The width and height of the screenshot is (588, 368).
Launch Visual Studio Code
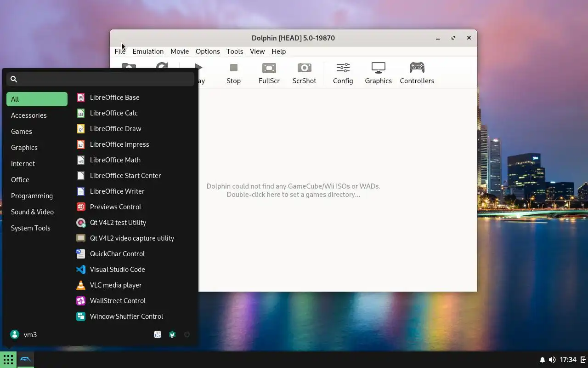[133, 270]
